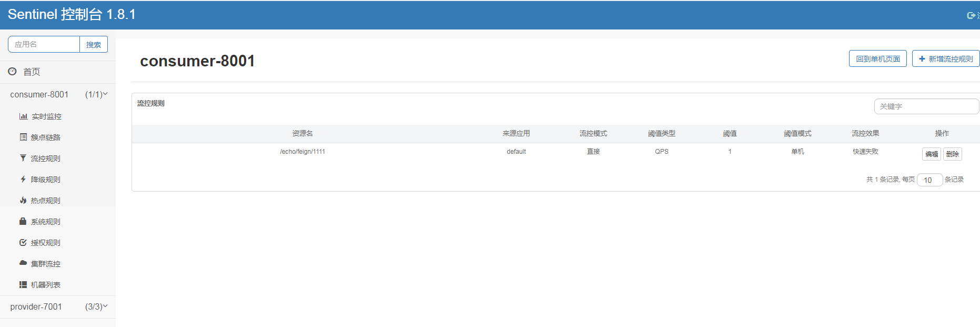Click the table list icon for 机器列表
Viewport: 980px width, 327px height.
click(x=23, y=284)
